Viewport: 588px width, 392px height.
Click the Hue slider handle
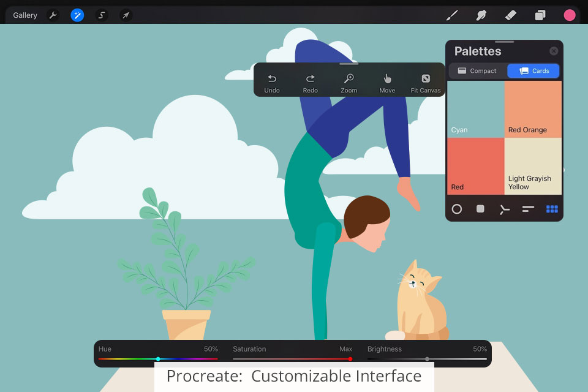[x=158, y=359]
